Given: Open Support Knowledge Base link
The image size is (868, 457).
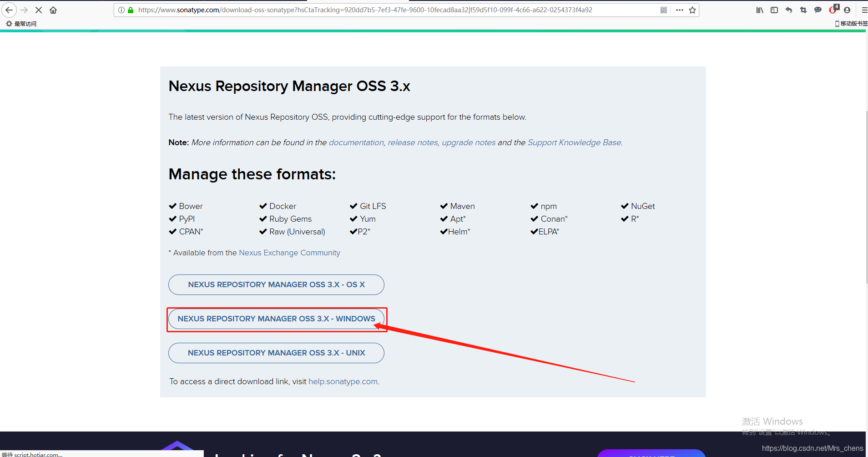Looking at the screenshot, I should point(574,142).
